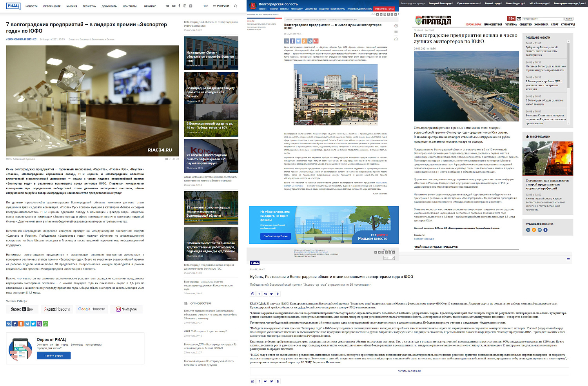
Task: Click the Пройти опрос button
Action: (54, 355)
